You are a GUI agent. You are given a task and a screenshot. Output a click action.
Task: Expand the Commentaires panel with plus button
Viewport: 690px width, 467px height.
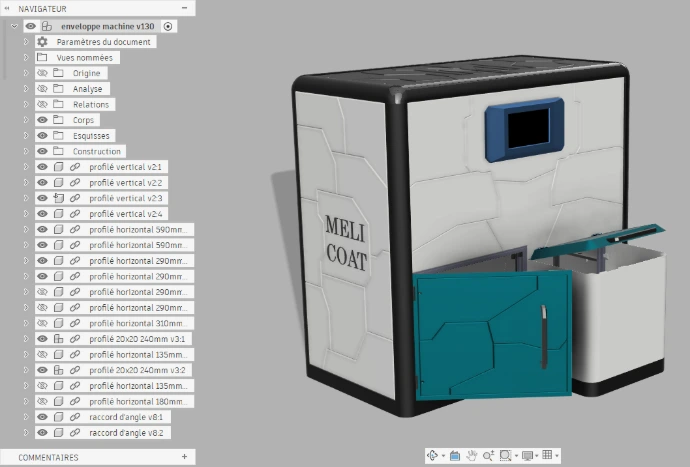(x=184, y=457)
